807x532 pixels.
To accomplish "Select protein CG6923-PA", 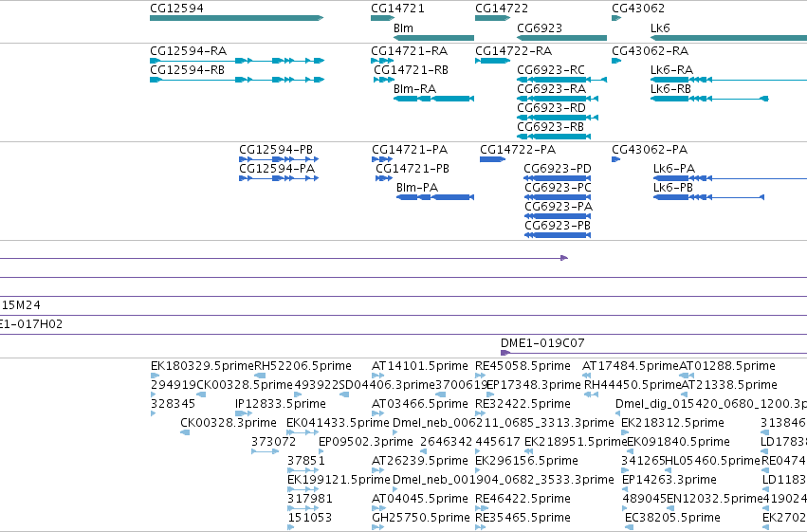I will (558, 216).
